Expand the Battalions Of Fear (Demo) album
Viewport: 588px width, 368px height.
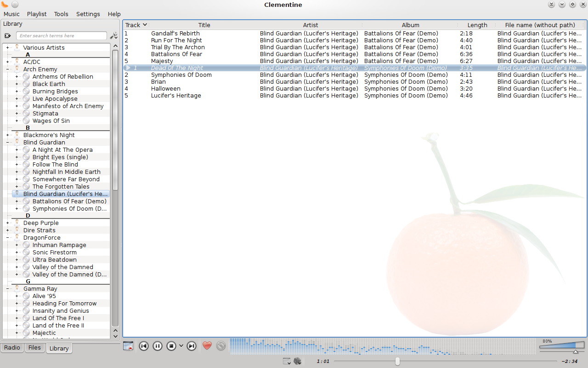tap(17, 201)
